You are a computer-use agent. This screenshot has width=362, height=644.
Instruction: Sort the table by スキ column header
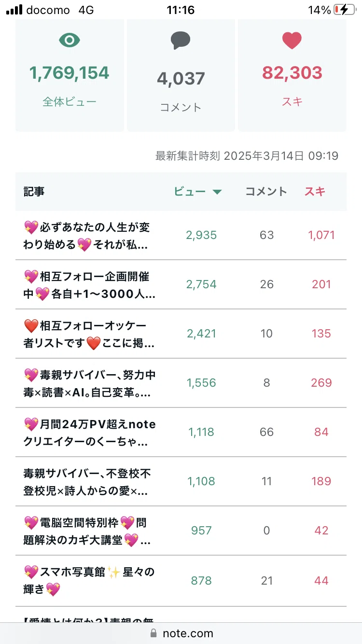pos(315,192)
